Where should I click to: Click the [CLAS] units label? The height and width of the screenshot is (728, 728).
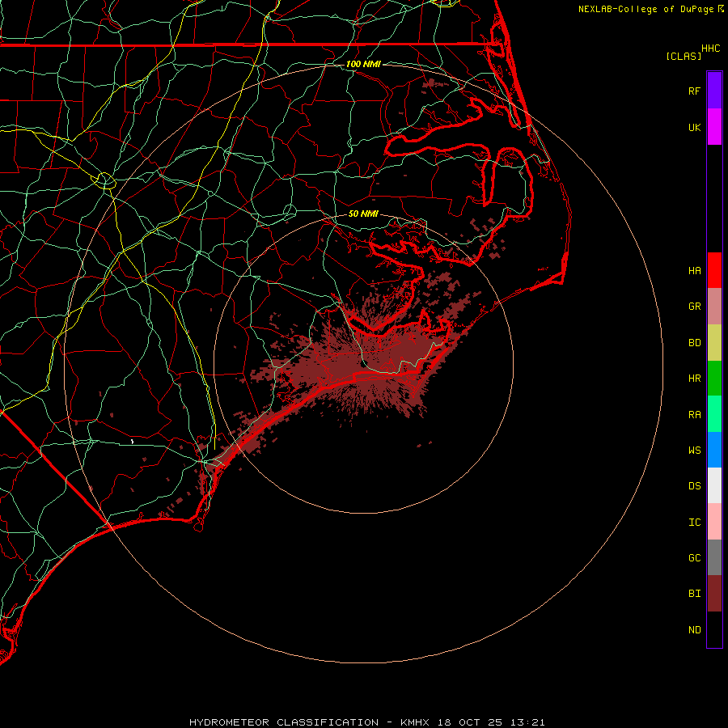click(684, 56)
